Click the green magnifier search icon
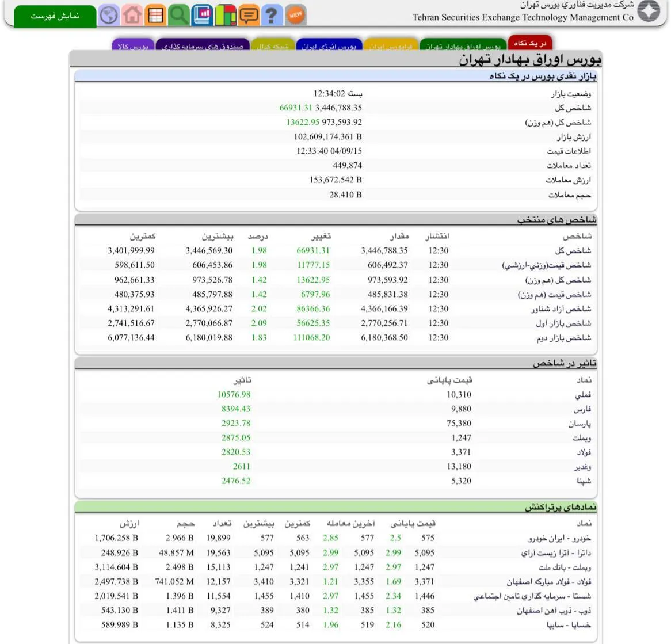Image resolution: width=671 pixels, height=644 pixels. pos(178,16)
